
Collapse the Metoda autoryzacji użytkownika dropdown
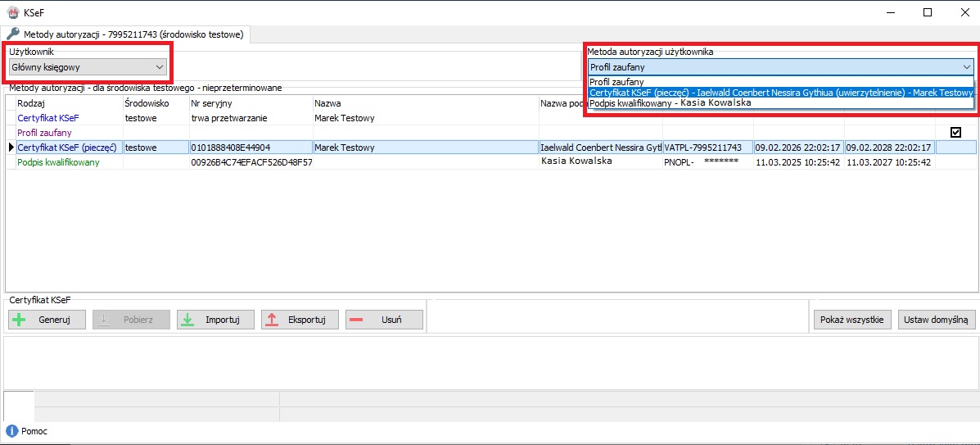[967, 67]
